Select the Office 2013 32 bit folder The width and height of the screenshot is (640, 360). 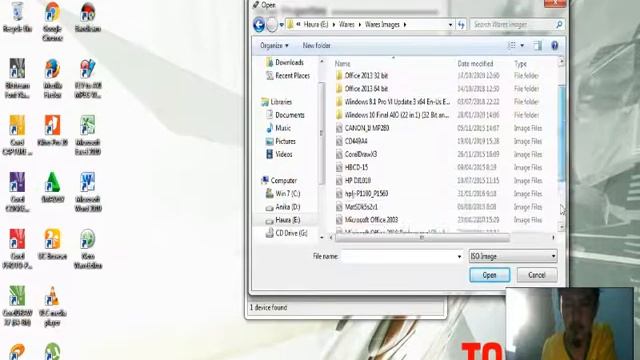tap(362, 76)
